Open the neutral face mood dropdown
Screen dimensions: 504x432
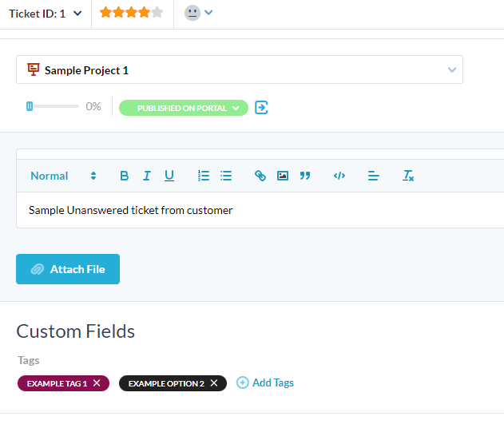pos(199,14)
